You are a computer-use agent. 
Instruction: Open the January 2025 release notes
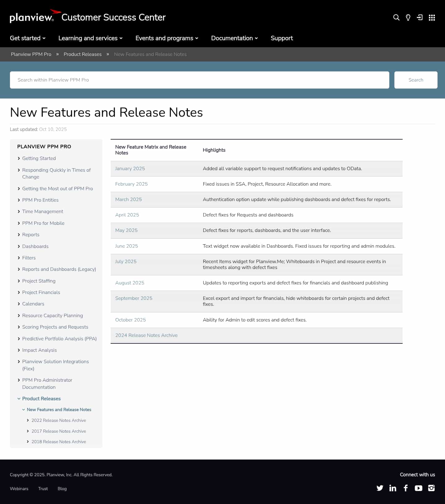[130, 169]
